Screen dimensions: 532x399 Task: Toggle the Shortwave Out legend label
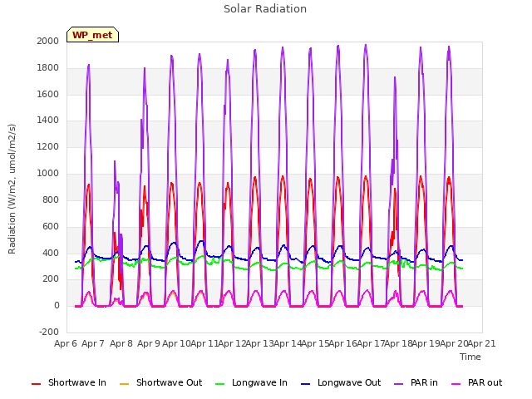(170, 382)
